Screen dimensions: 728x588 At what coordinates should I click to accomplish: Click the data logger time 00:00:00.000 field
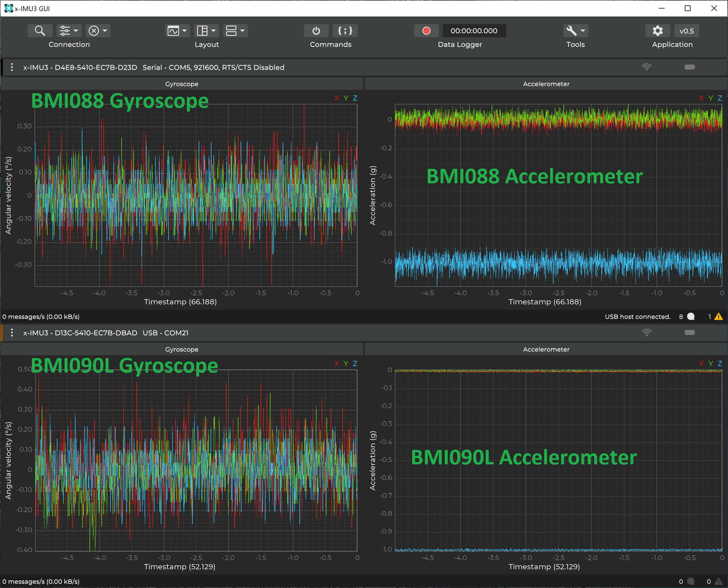coord(474,31)
